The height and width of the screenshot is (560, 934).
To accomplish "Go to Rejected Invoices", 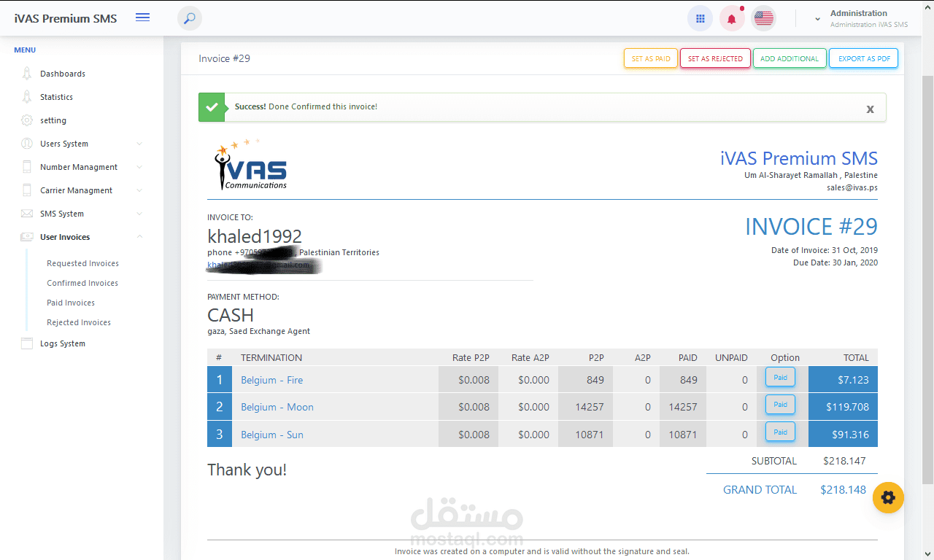I will point(79,322).
